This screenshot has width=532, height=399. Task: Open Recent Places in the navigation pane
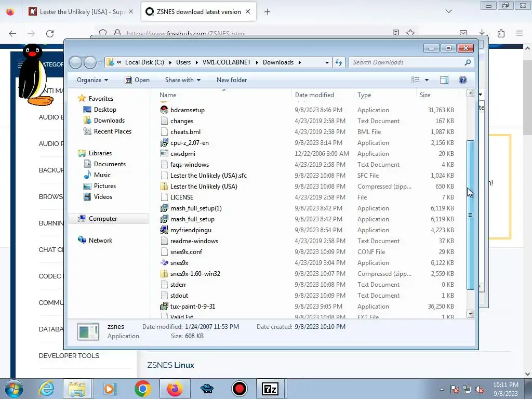point(112,131)
